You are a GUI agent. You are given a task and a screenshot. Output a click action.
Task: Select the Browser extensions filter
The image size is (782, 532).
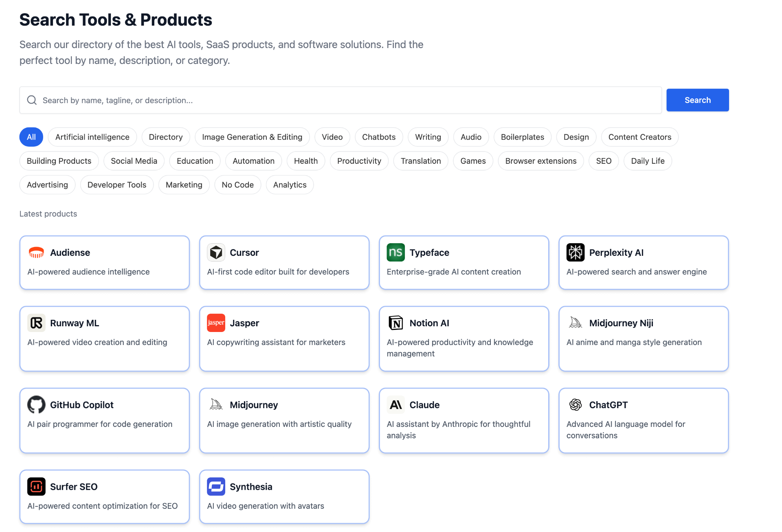point(540,161)
